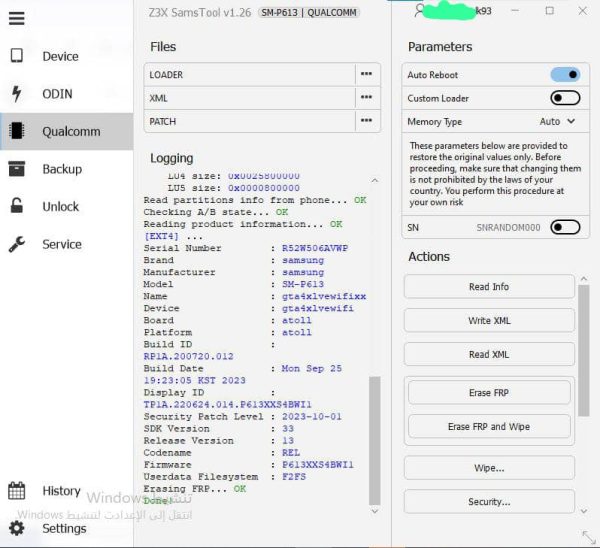Click Userdata Filesystem value F2FS
The height and width of the screenshot is (548, 600).
pos(294,476)
